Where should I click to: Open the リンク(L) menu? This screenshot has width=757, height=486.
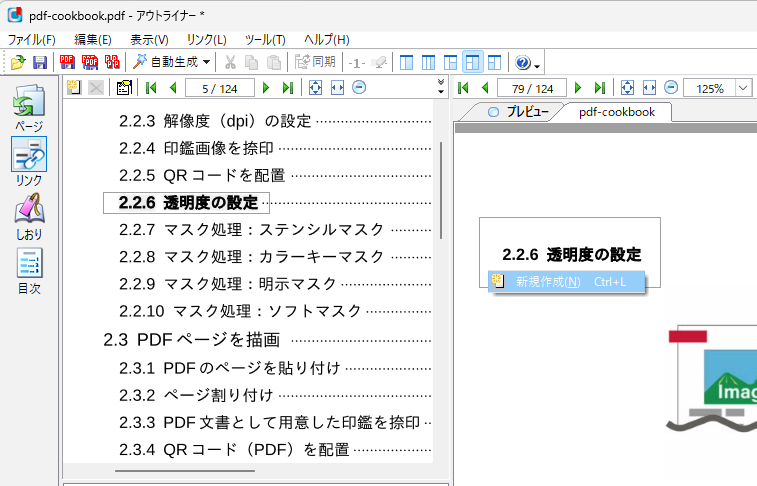[x=206, y=39]
